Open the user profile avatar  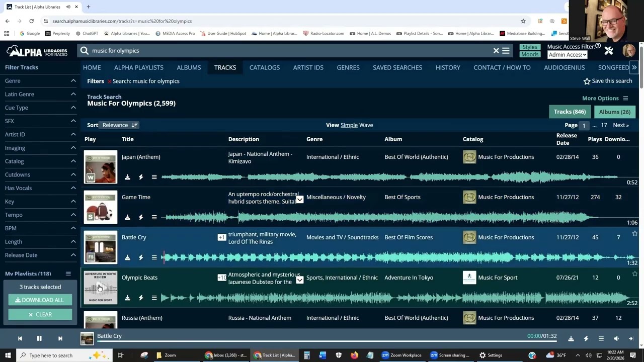point(629,51)
